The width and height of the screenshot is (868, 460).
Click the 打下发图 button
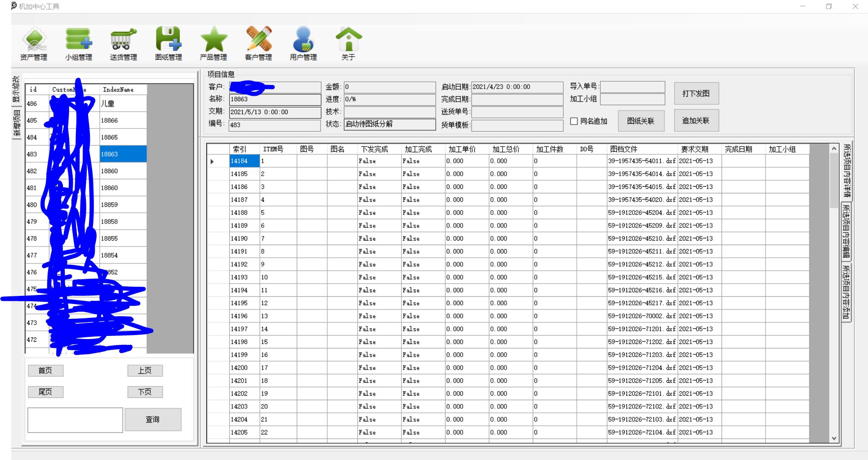(696, 94)
